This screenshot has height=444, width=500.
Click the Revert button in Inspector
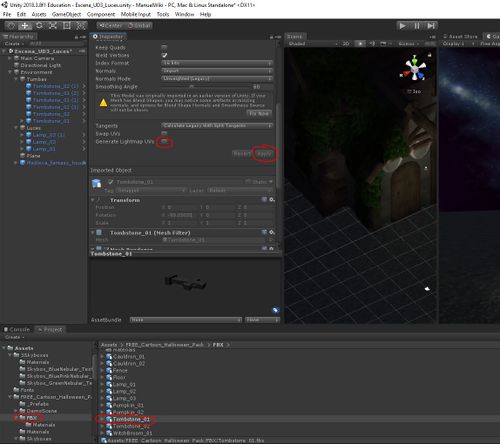(x=242, y=154)
